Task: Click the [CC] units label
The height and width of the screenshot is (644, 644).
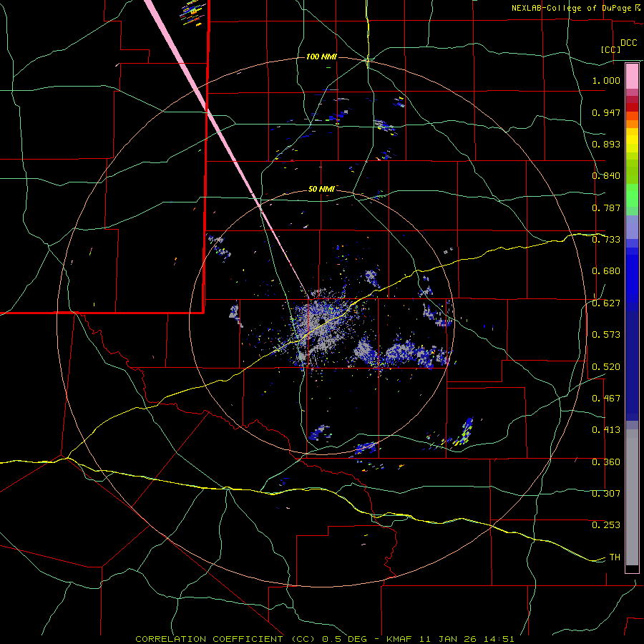Action: (x=611, y=49)
